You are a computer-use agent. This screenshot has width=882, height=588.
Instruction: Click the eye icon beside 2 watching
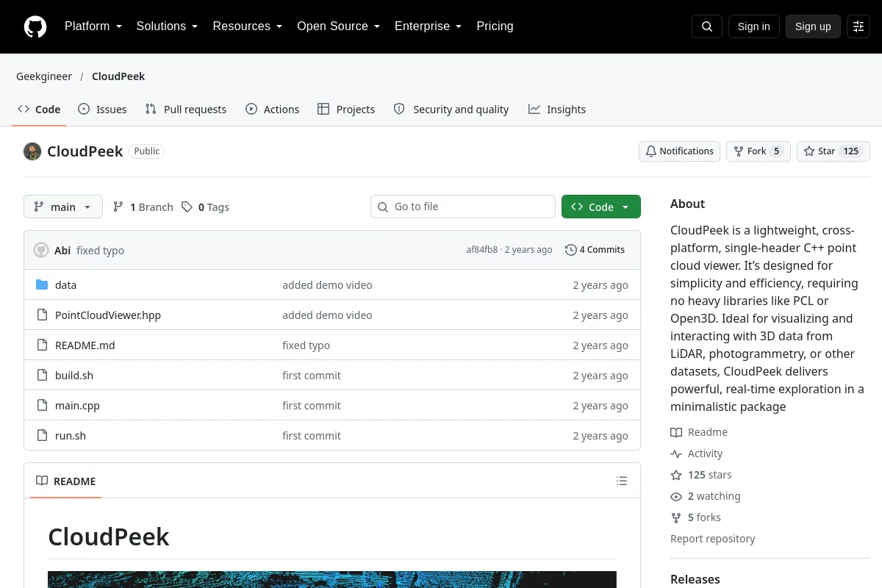(676, 496)
